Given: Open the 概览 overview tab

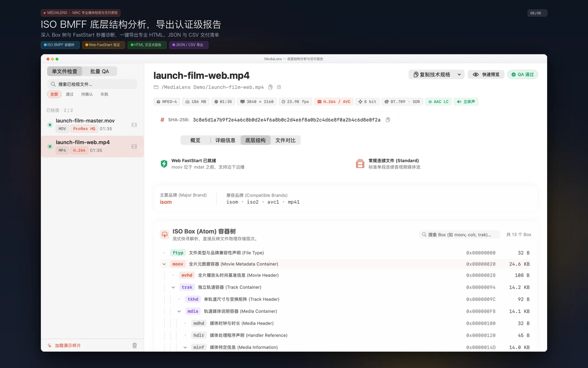Looking at the screenshot, I should click(195, 140).
